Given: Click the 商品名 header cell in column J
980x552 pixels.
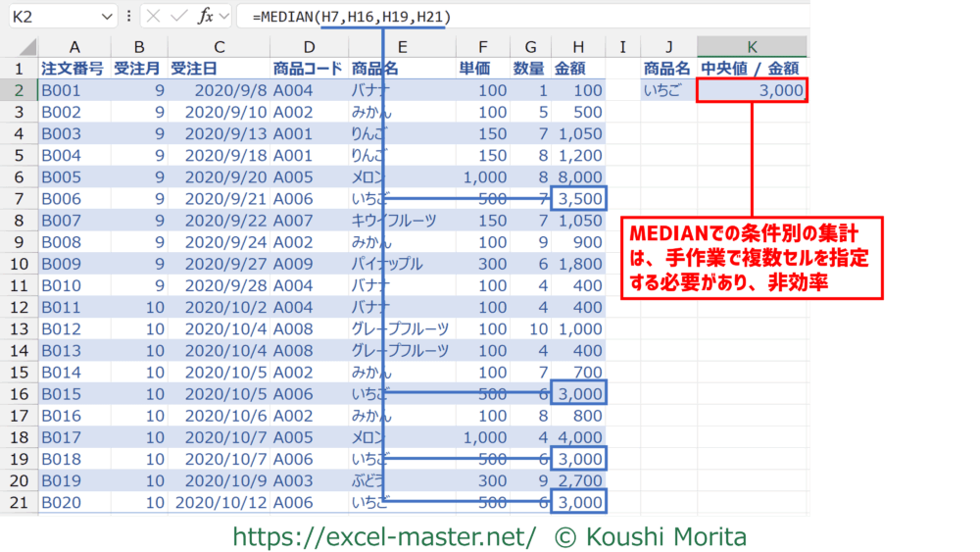Looking at the screenshot, I should [x=667, y=69].
